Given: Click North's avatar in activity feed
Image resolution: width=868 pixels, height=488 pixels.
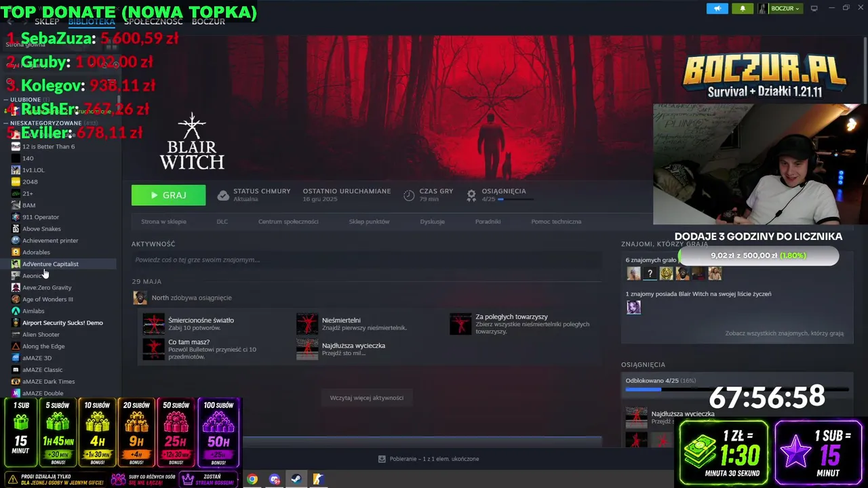Looking at the screenshot, I should 140,298.
